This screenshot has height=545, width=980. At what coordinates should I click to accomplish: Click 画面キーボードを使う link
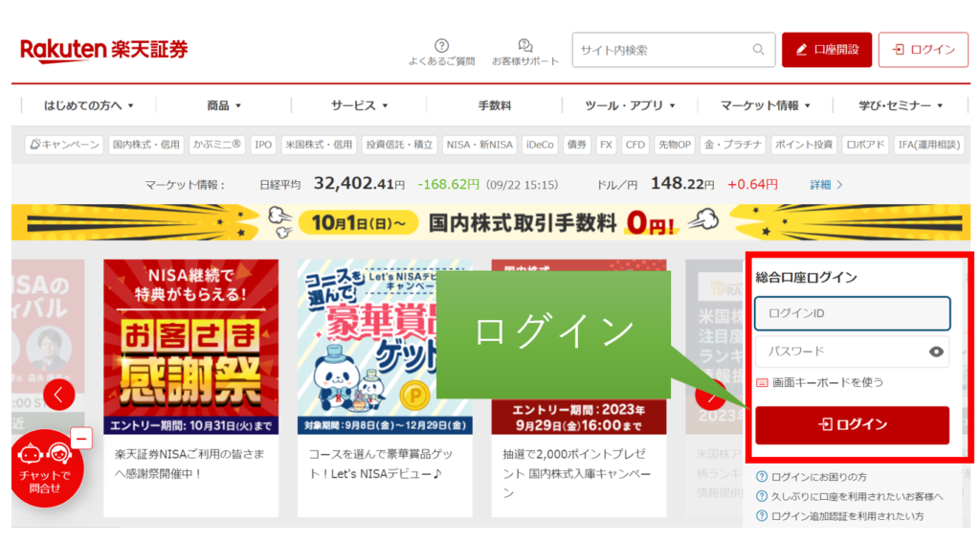click(x=820, y=382)
